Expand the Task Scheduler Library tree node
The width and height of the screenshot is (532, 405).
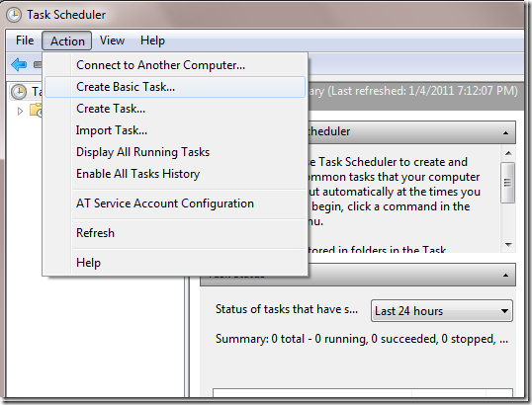pyautogui.click(x=21, y=111)
